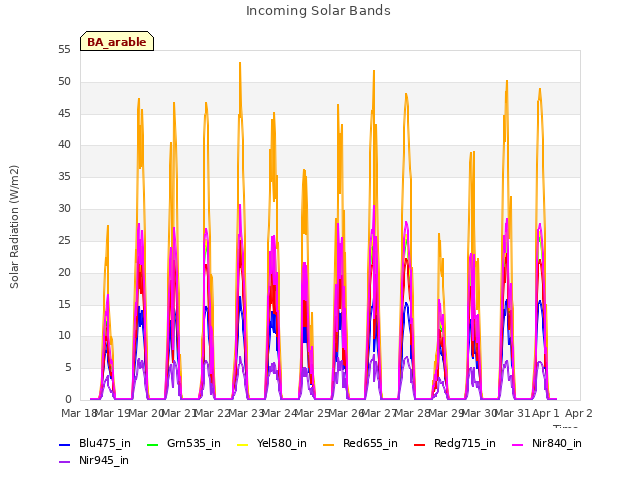Click the Mar 23 orange peak near 53
This screenshot has height=480, width=640.
click(240, 63)
